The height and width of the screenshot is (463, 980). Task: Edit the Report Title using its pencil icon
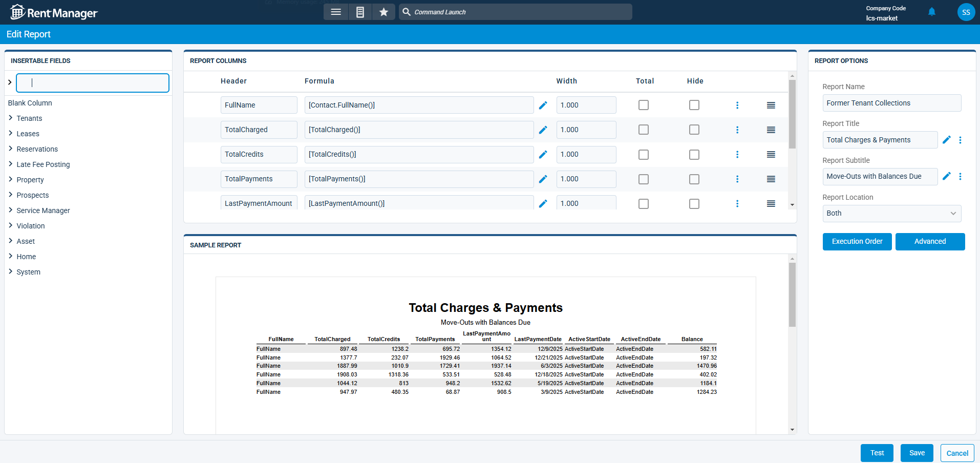click(x=946, y=139)
